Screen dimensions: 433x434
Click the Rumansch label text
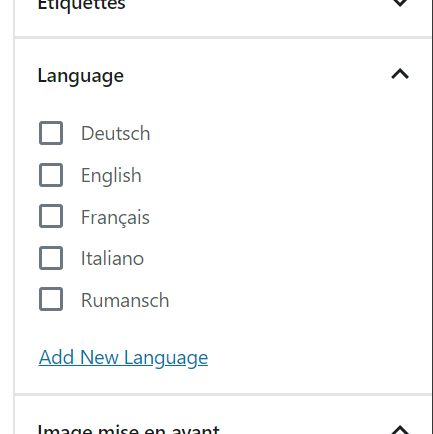coord(125,300)
